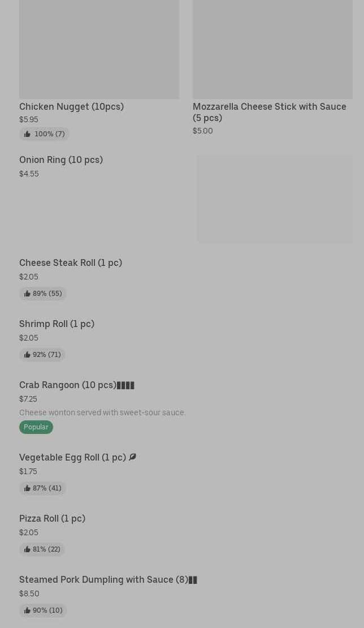Open the Chicken Nugget (10pcs) item

(72, 106)
